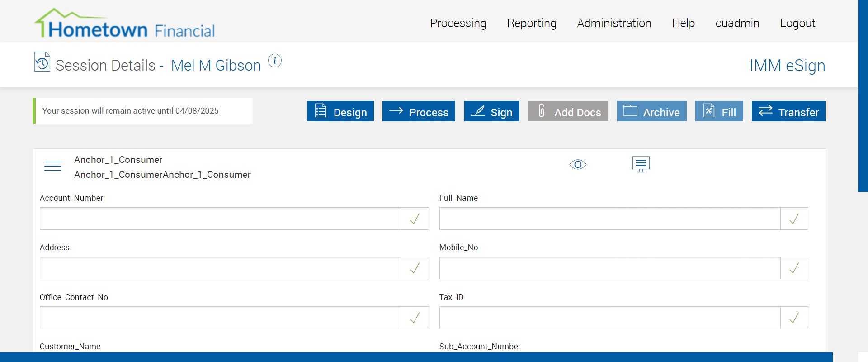Click the Fill button
The width and height of the screenshot is (868, 362).
click(719, 111)
